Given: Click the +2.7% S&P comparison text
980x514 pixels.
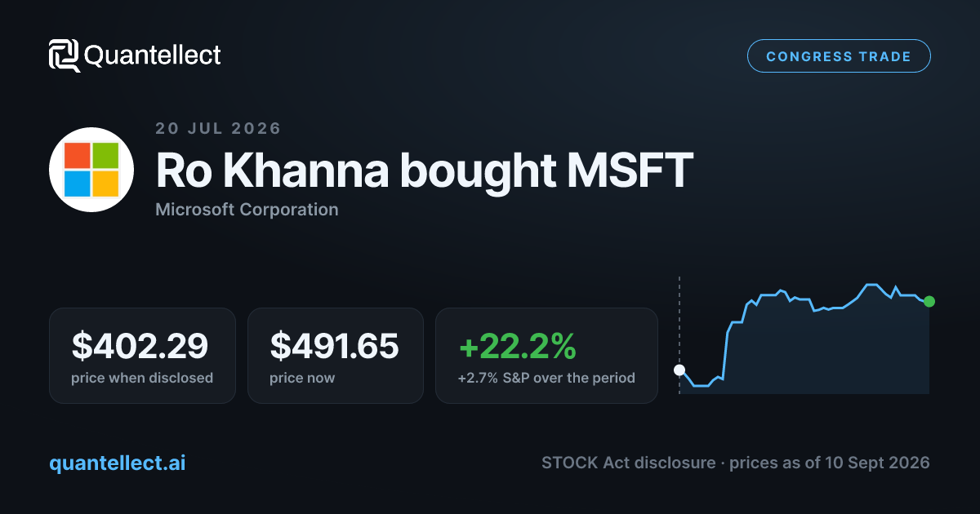Looking at the screenshot, I should pos(546,378).
